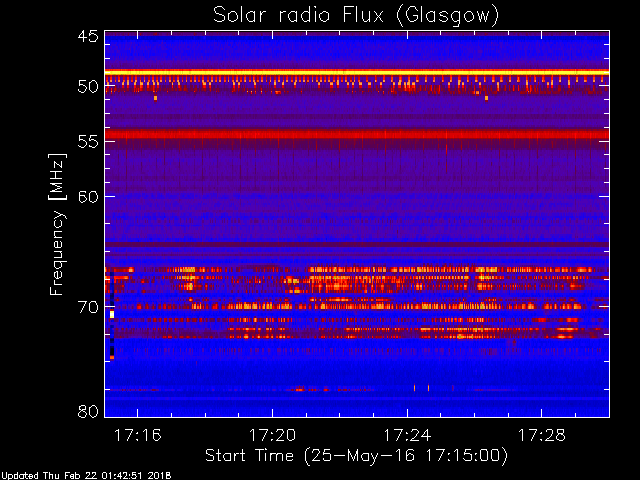Click the 'Updated Thu Feb 22 01:42:51 2018' stamp
This screenshot has width=640, height=480.
coord(86,476)
